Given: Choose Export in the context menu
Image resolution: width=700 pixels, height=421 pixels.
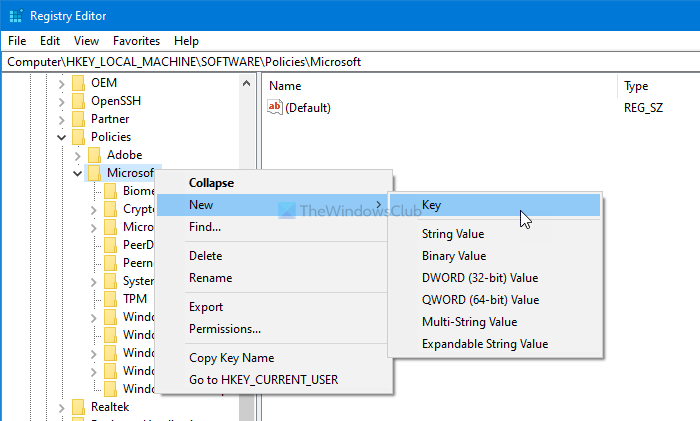Looking at the screenshot, I should (x=274, y=307).
